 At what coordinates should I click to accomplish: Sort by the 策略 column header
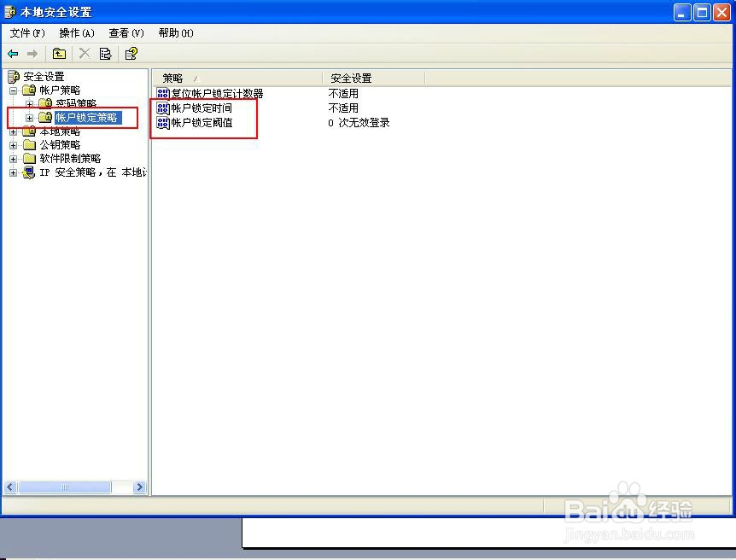click(237, 78)
